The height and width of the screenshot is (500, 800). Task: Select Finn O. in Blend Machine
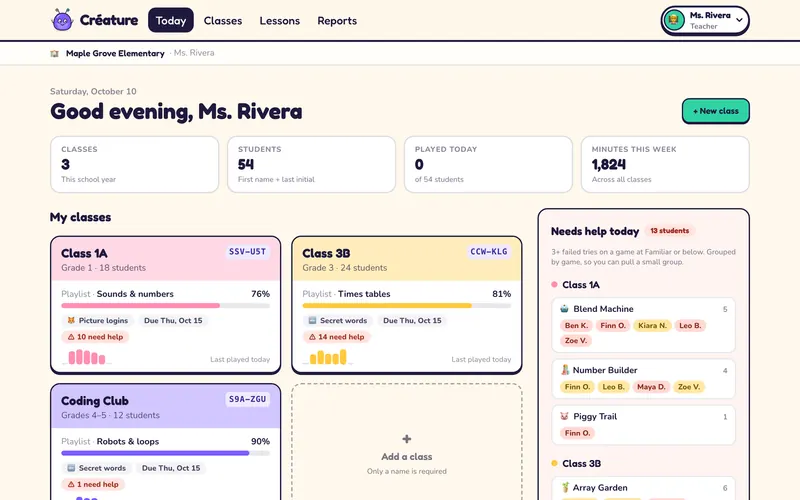[x=613, y=326]
